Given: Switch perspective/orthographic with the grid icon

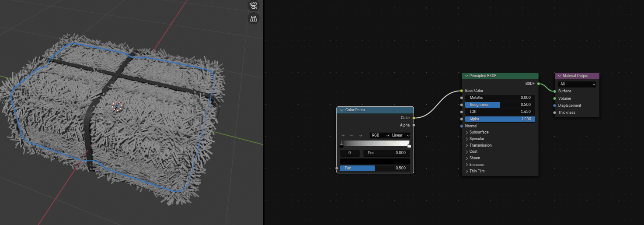Looking at the screenshot, I should [x=253, y=18].
